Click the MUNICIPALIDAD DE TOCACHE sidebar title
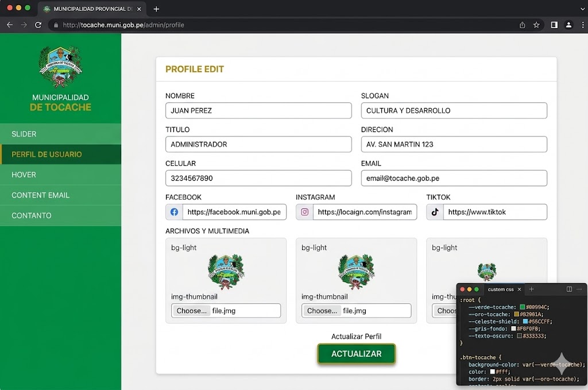Screen dimensions: 588x390 60,102
